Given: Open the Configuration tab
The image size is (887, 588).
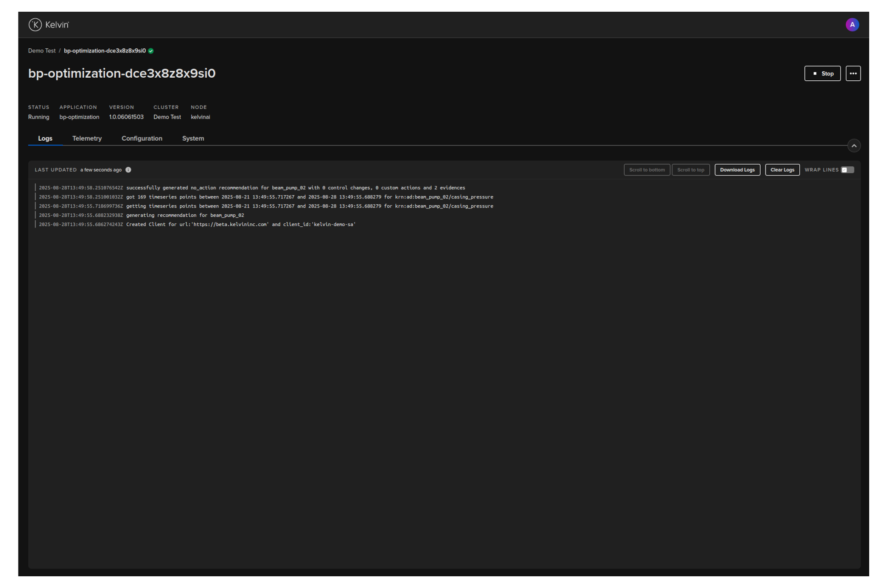Looking at the screenshot, I should click(x=142, y=139).
